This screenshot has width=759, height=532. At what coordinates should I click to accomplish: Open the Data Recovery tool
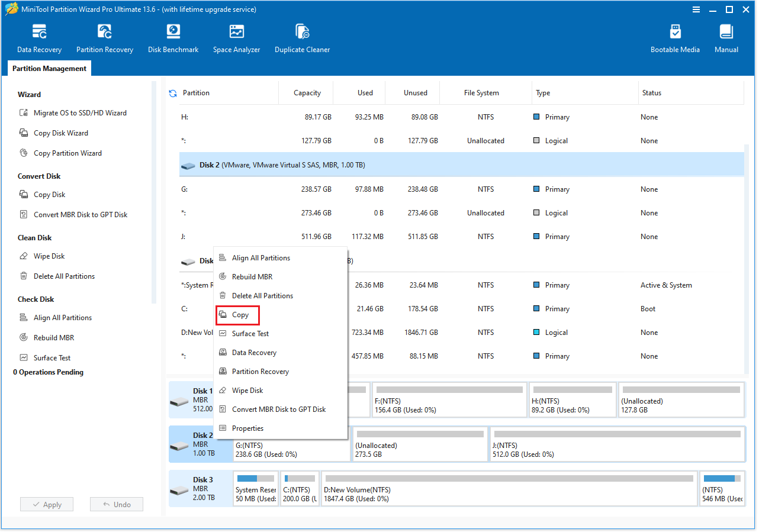point(39,39)
